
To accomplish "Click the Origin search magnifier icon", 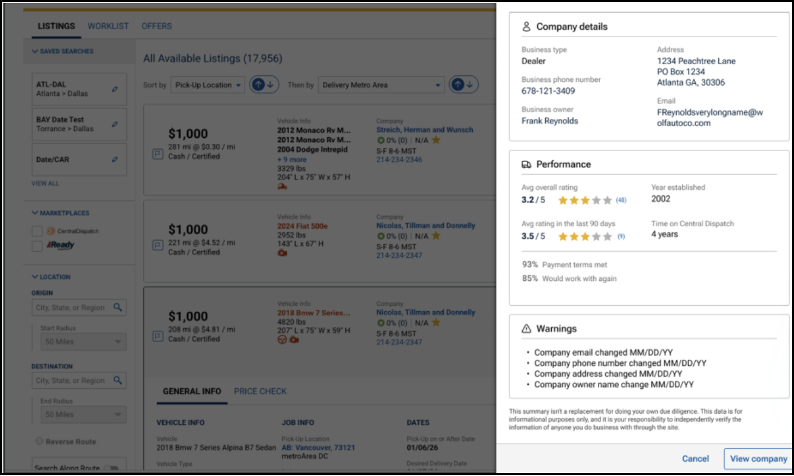I will point(118,308).
